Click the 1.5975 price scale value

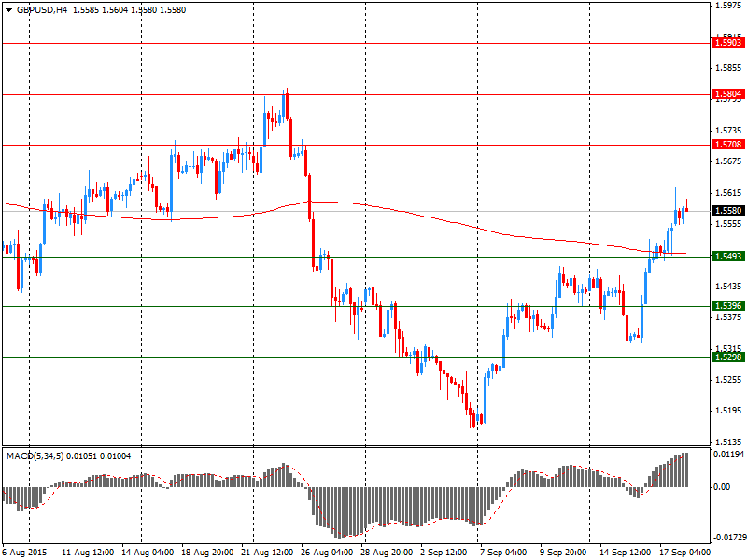click(x=728, y=6)
